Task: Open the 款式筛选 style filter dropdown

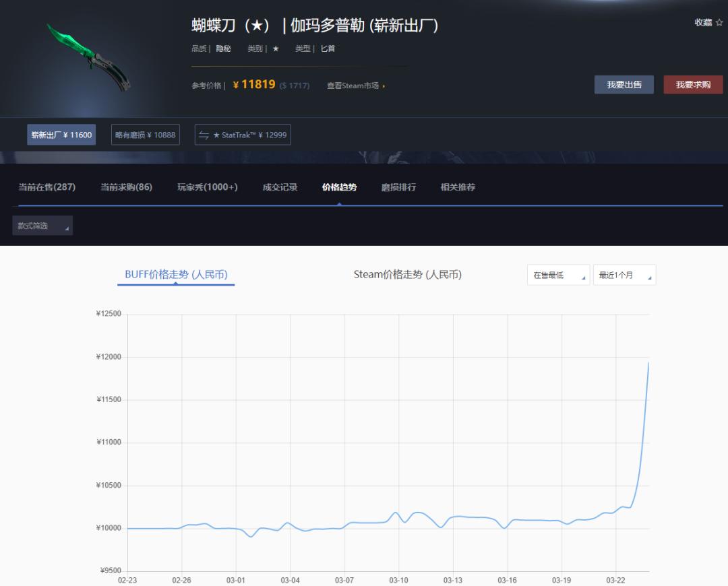Action: [42, 226]
